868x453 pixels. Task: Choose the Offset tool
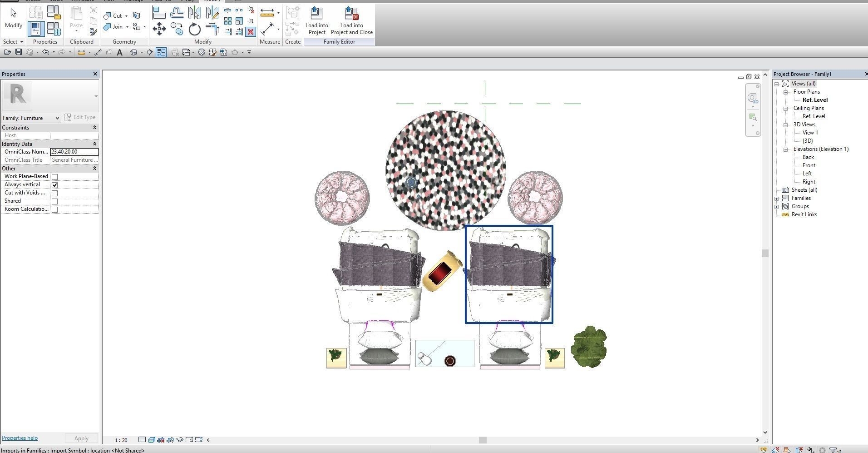point(177,12)
